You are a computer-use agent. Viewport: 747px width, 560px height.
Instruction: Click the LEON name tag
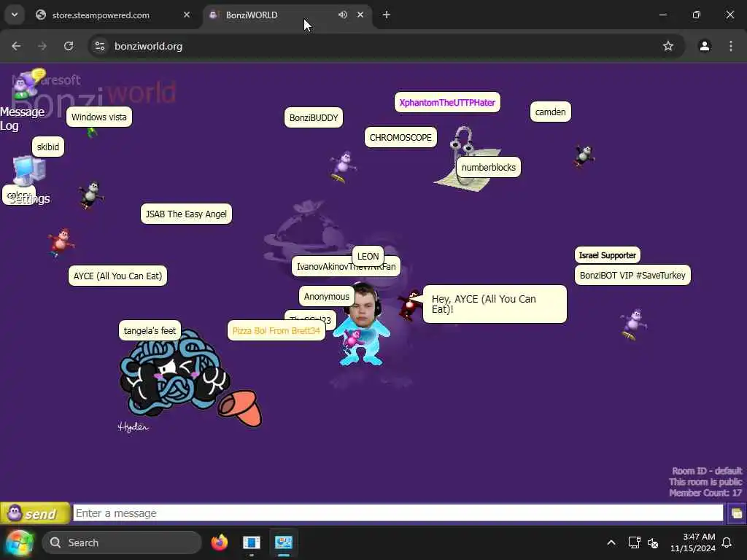tap(368, 256)
